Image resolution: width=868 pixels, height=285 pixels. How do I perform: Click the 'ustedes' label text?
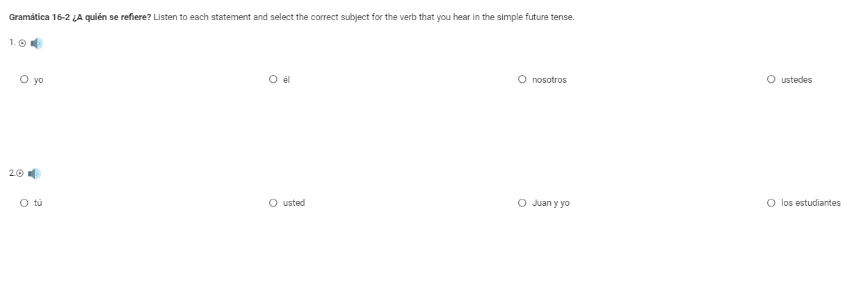[x=796, y=80]
